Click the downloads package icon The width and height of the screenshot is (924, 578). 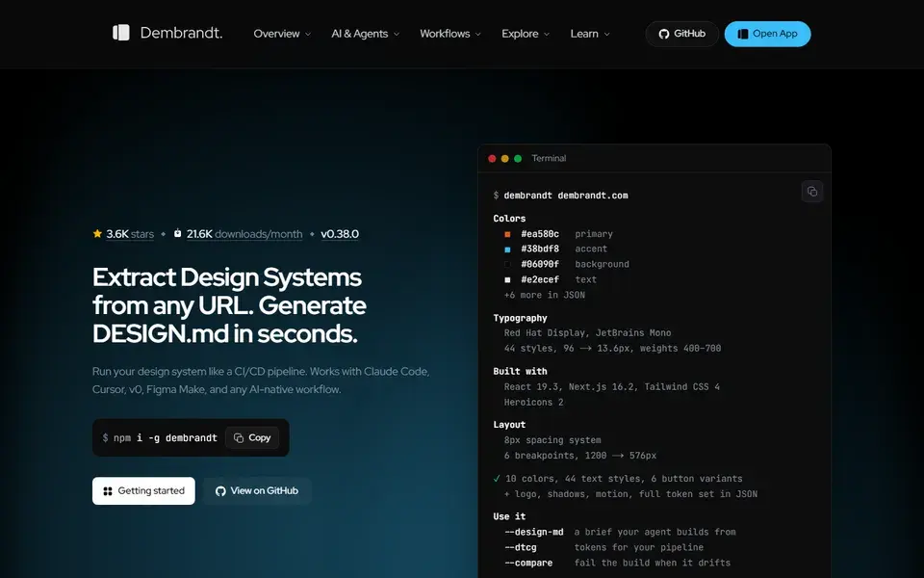[x=177, y=233]
